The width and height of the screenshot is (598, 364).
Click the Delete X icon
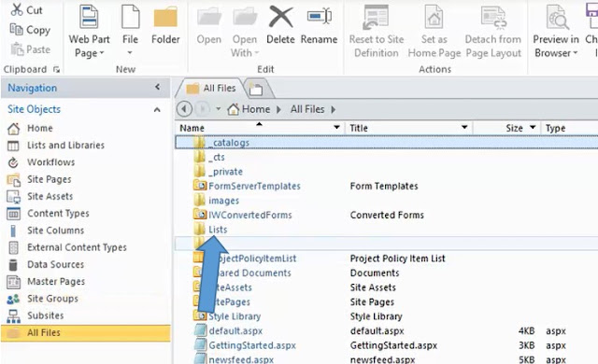click(280, 17)
